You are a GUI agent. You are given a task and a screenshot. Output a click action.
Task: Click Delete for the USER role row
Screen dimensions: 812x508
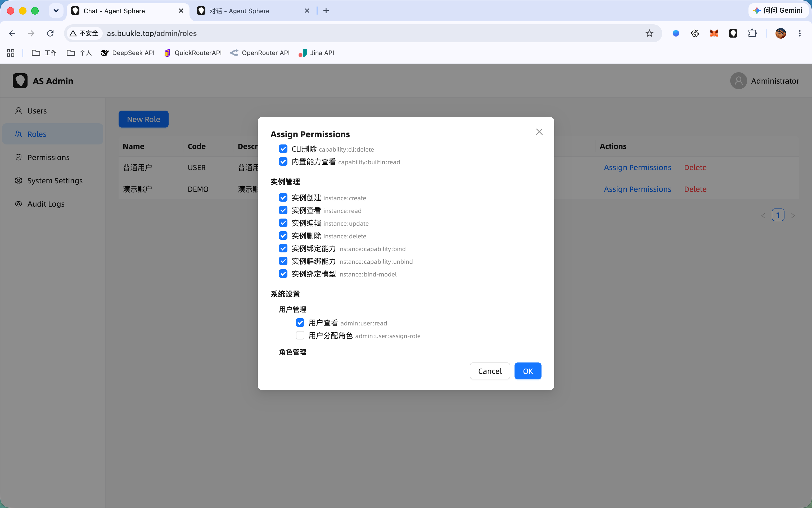coord(695,167)
